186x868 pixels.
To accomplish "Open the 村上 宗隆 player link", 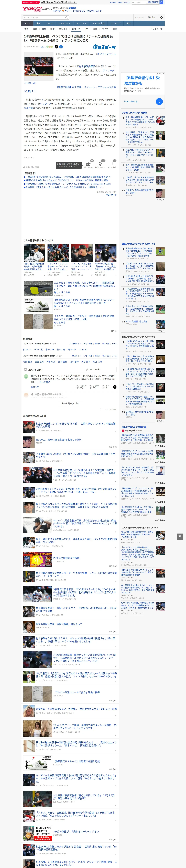I will [97, 362].
